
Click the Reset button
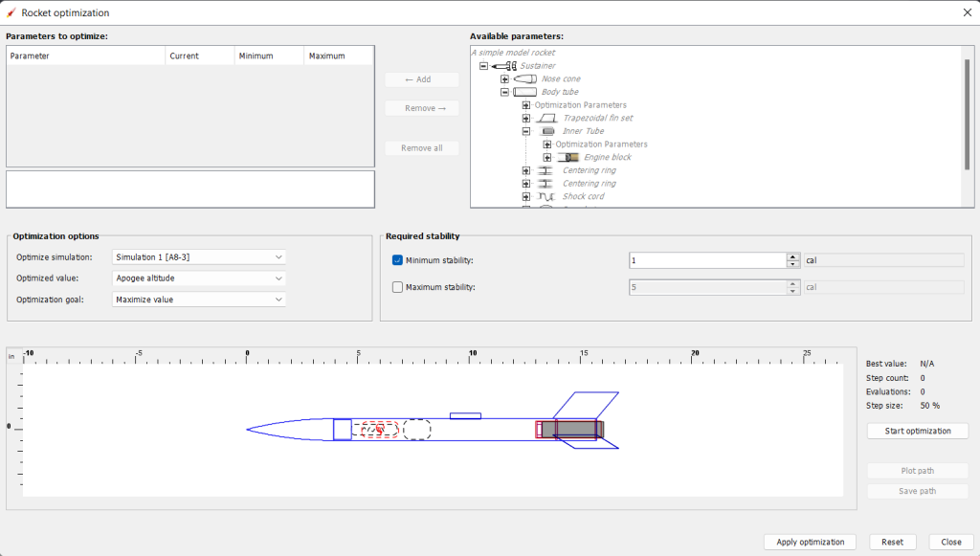pos(892,542)
